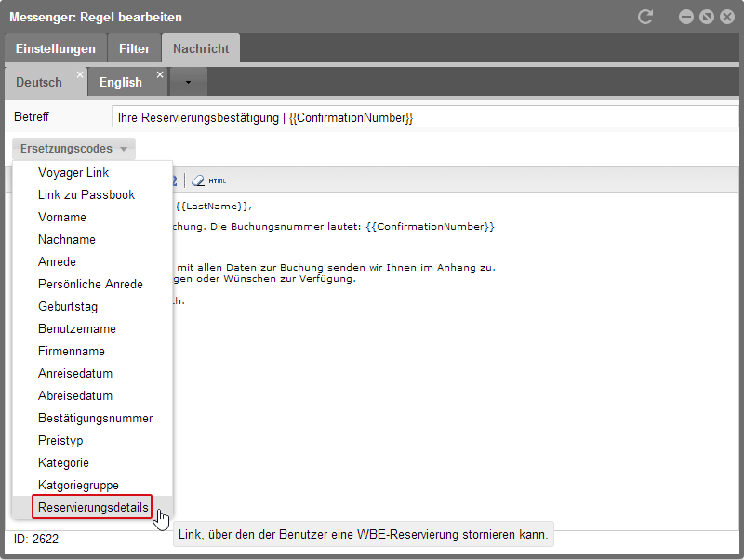The width and height of the screenshot is (744, 560).
Task: Pick Persönliche Anrede from the menu
Action: tap(90, 284)
